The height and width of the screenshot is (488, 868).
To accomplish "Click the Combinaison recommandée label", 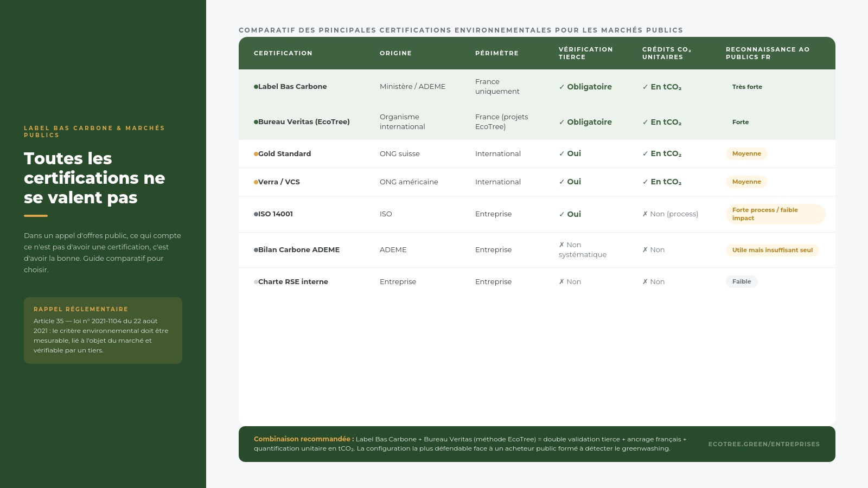I will coord(304,439).
